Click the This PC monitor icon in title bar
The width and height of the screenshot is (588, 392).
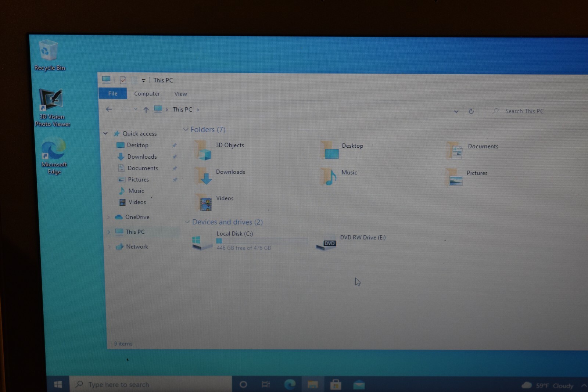pos(106,79)
